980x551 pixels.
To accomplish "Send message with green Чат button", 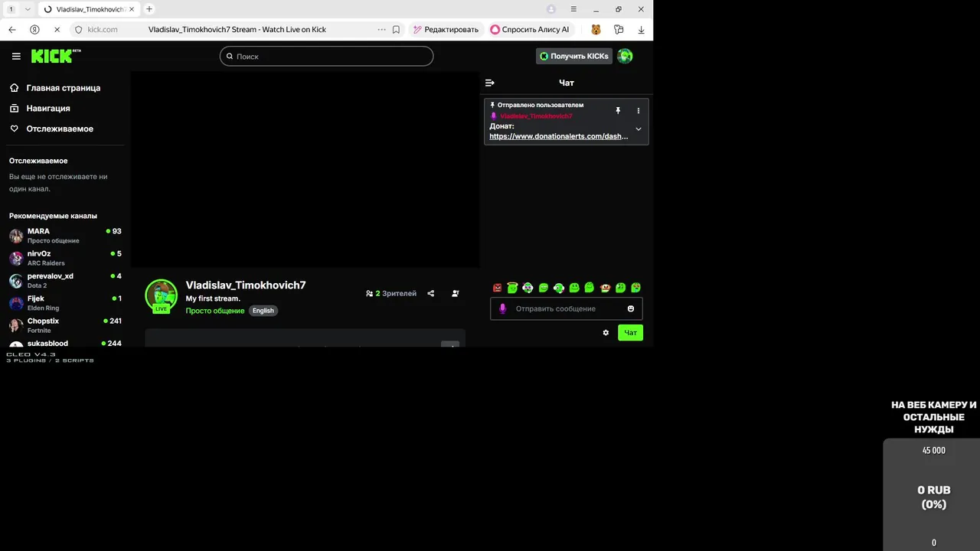I will [x=630, y=333].
